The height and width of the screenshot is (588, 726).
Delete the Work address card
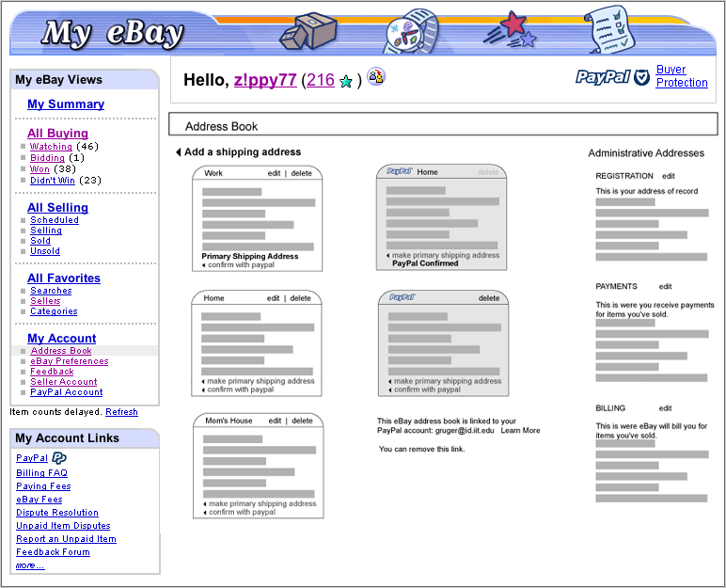point(302,173)
